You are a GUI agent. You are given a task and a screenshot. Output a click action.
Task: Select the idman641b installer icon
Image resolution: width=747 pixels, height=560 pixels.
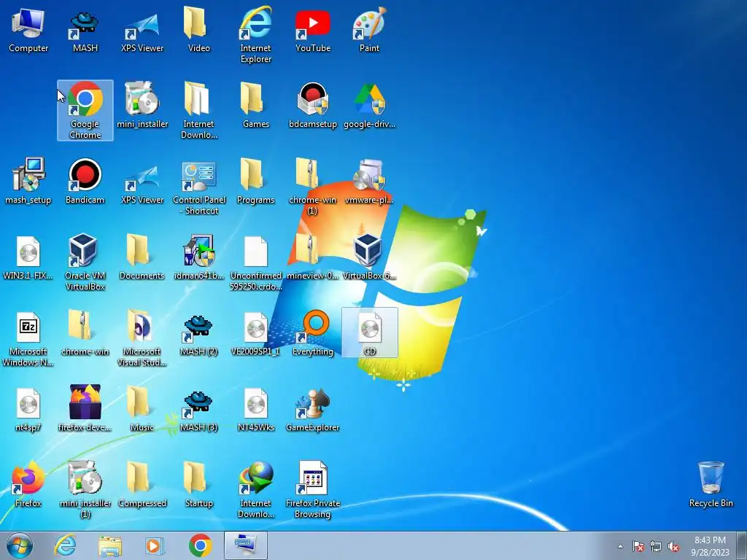pos(198,257)
